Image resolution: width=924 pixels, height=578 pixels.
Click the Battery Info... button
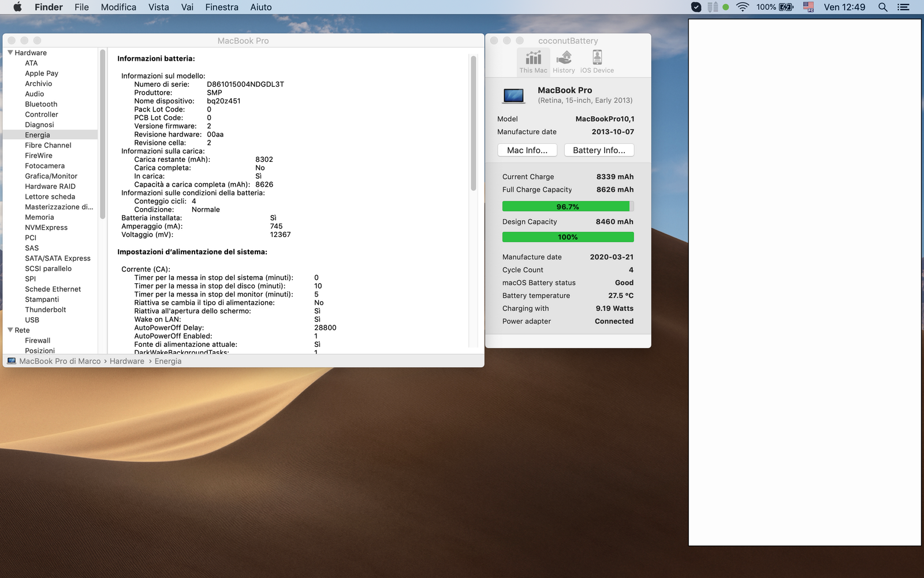pos(599,150)
